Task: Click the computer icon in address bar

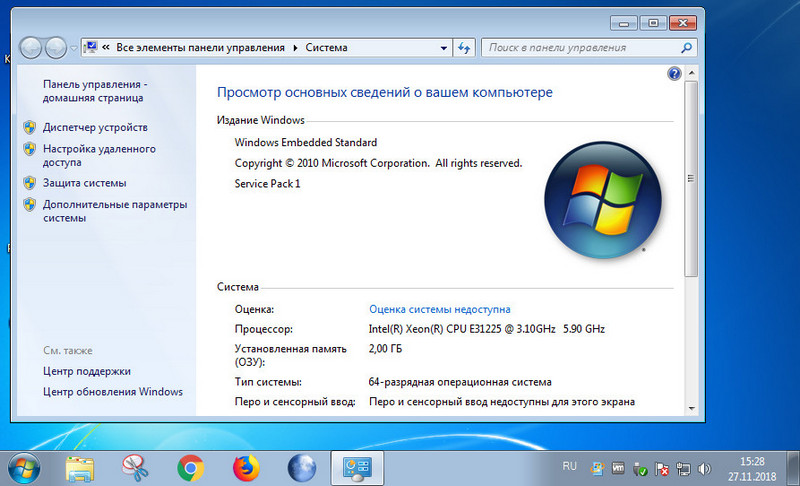Action: pyautogui.click(x=90, y=47)
